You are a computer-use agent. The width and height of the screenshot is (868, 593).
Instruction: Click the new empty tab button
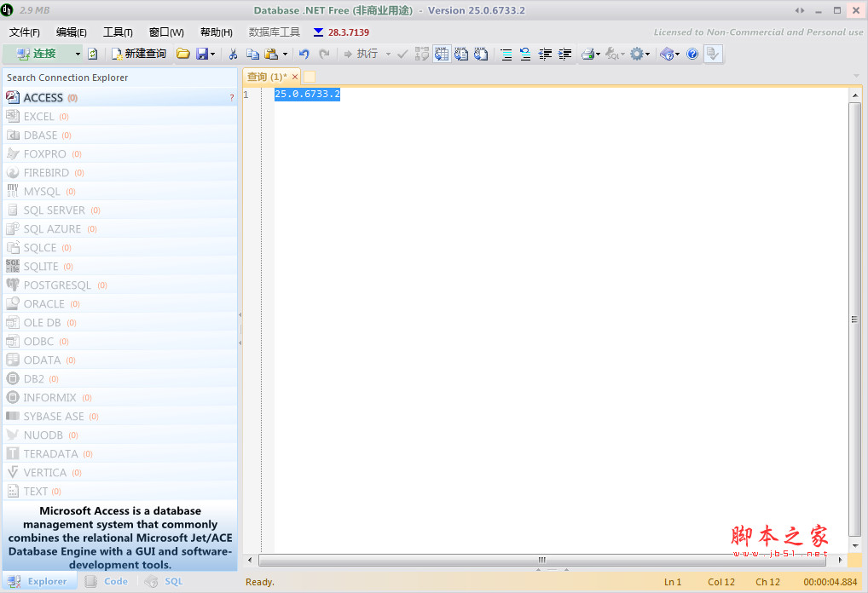pyautogui.click(x=310, y=77)
